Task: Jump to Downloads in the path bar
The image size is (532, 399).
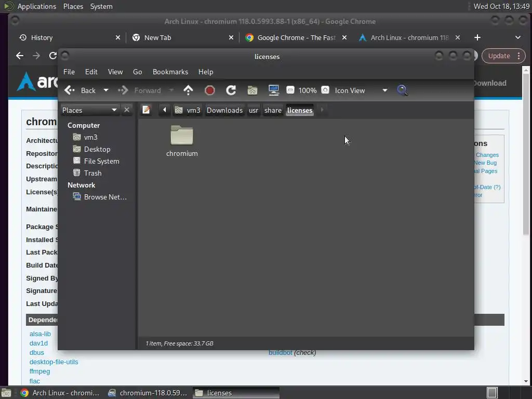Action: (224, 110)
